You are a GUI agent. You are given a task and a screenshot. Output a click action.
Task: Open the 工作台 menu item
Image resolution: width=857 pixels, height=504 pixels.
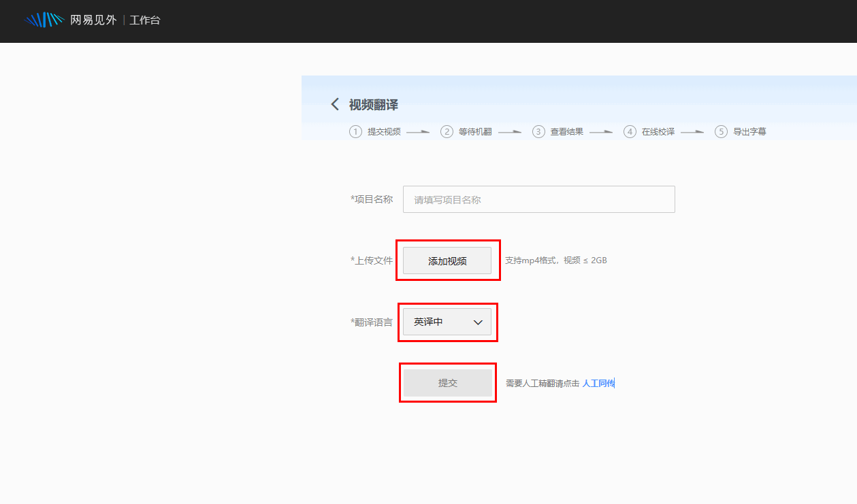(x=144, y=20)
